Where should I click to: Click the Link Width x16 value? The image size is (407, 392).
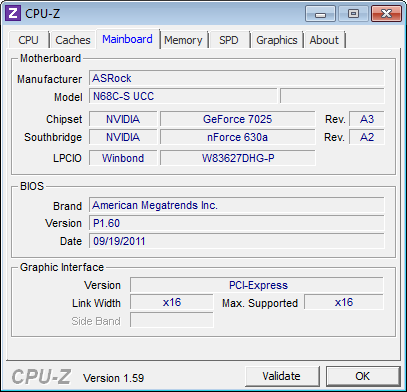(172, 302)
